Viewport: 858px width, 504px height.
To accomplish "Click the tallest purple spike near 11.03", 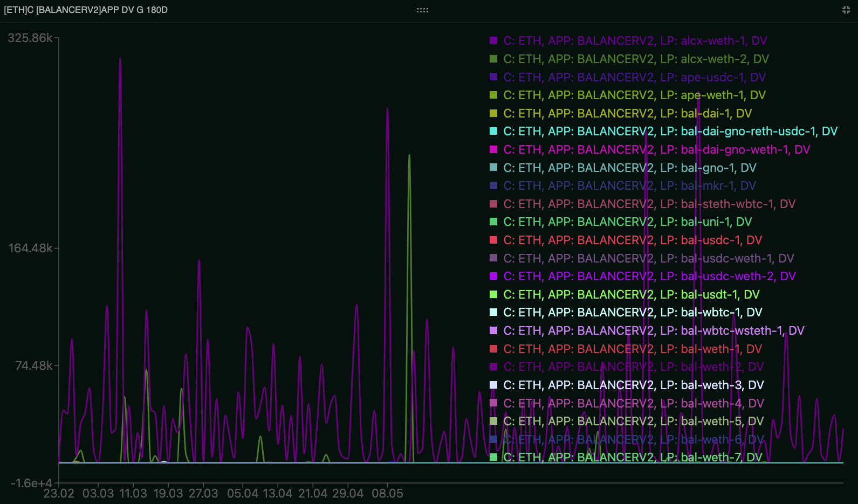I will tap(120, 59).
